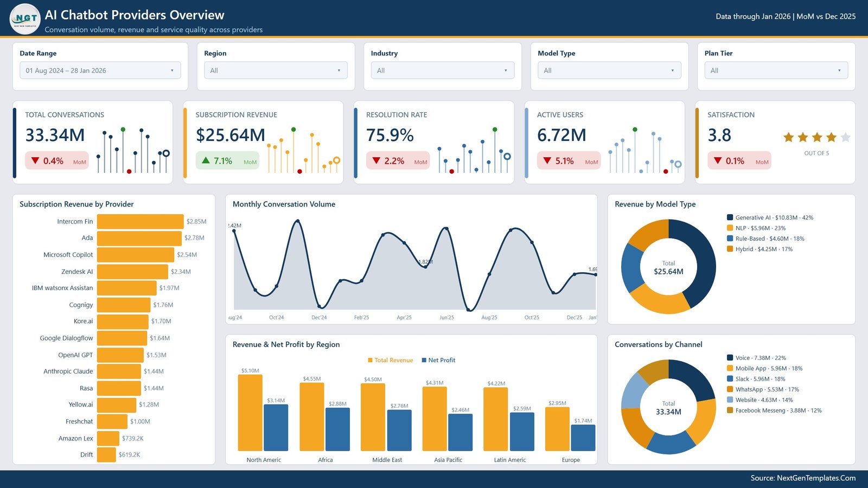Click the Facebook Messenger legend swatch
868x488 pixels.
pyautogui.click(x=730, y=410)
